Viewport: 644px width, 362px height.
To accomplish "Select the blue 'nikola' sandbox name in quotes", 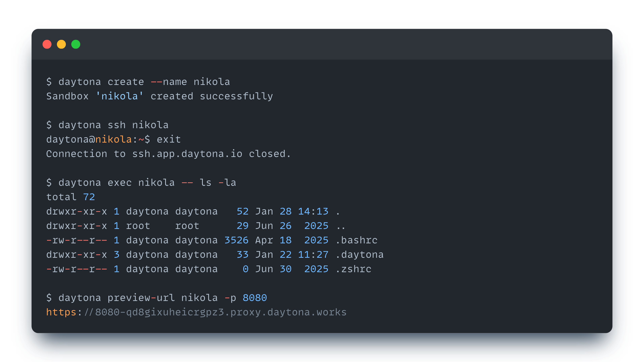I will (x=120, y=96).
